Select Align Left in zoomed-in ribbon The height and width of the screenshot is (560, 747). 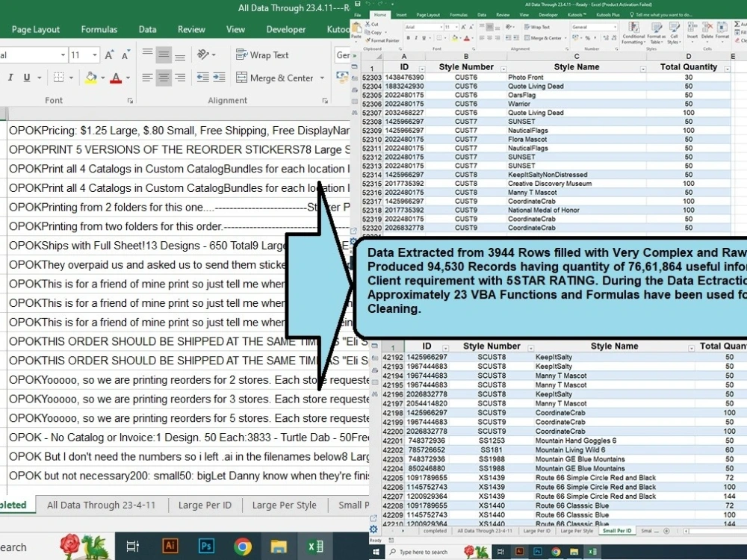click(x=148, y=78)
